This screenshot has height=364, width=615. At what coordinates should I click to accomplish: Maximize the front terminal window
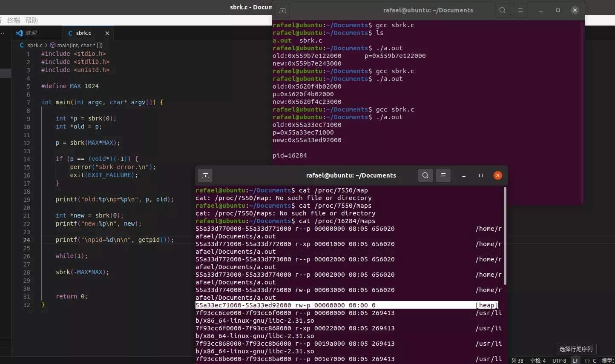tap(481, 175)
